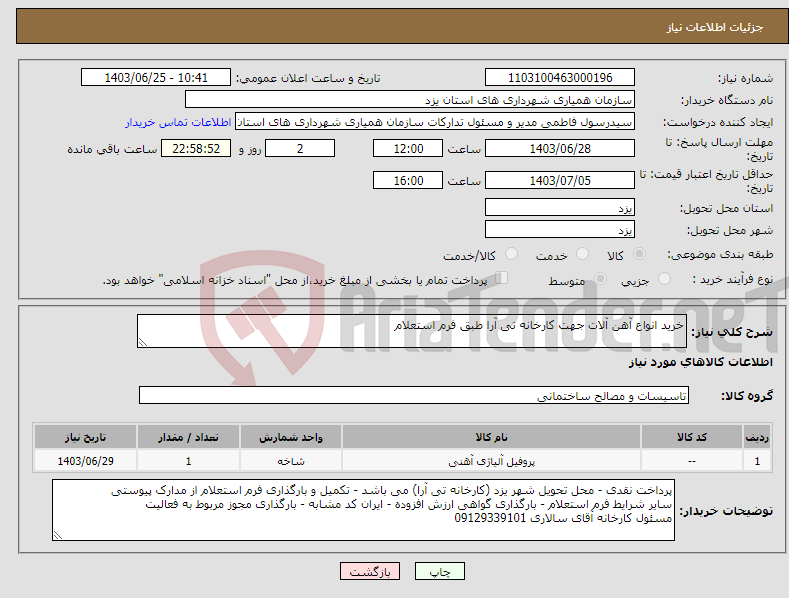
Task: Toggle the اسناد خزانه اسلامی payment checkbox
Action: (x=501, y=278)
